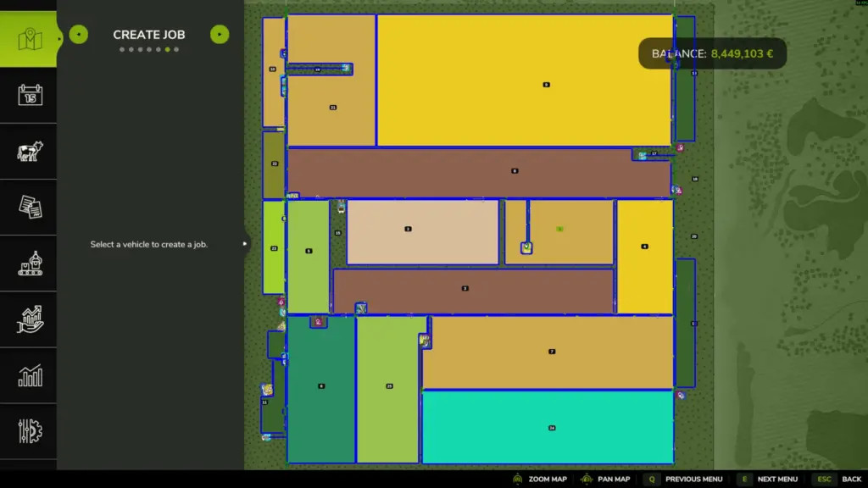
Task: Select the first page indicator dot
Action: [122, 50]
